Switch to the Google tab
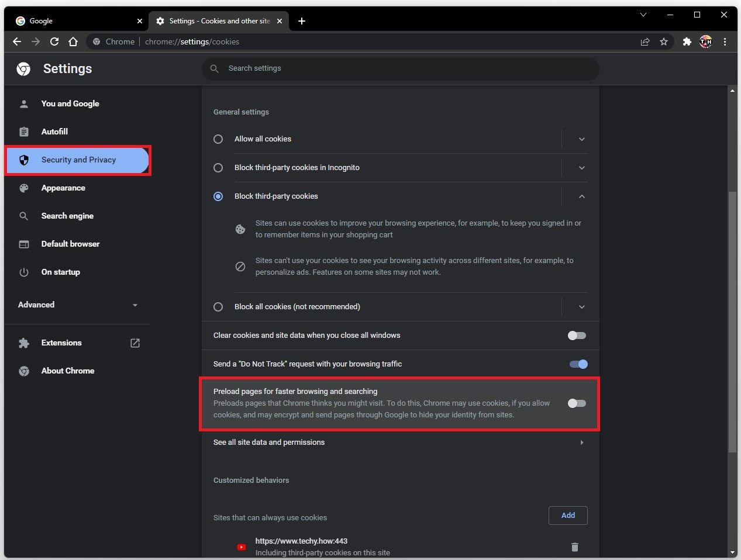The height and width of the screenshot is (560, 741). click(x=76, y=21)
